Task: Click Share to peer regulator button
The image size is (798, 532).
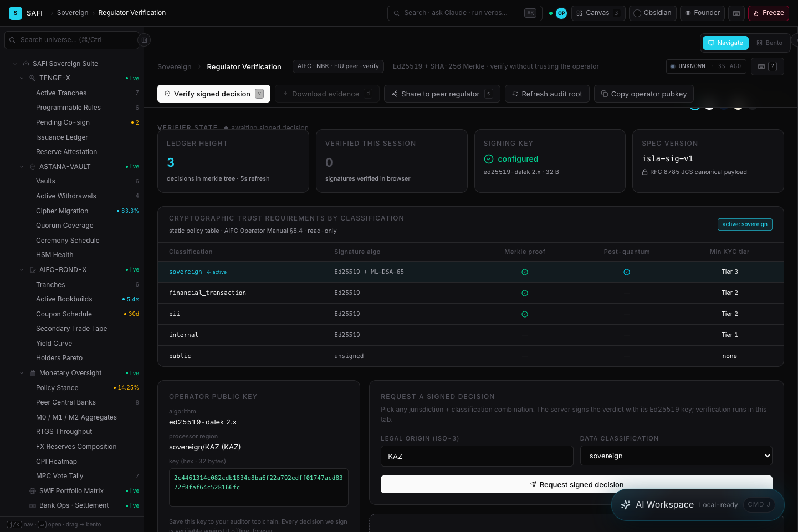Action: [x=442, y=94]
